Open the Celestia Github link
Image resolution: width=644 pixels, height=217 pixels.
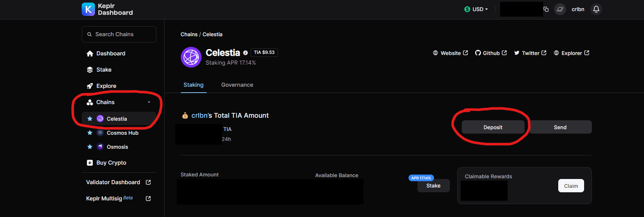pyautogui.click(x=491, y=53)
